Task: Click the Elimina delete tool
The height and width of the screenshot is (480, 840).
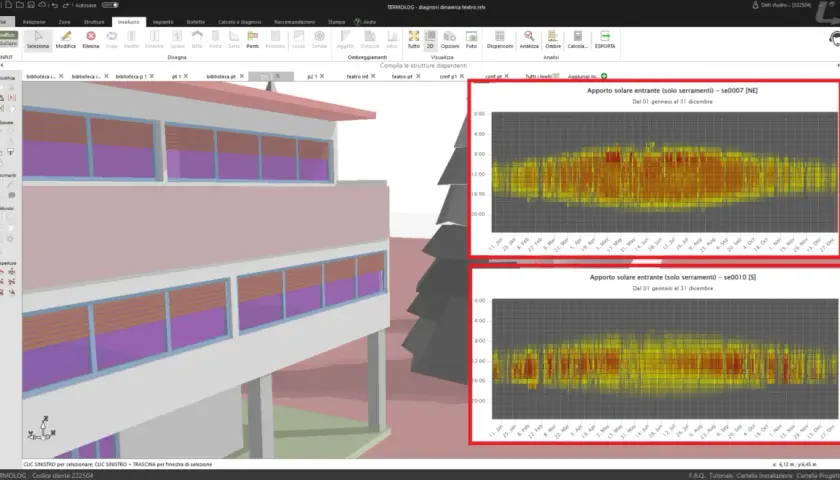Action: pyautogui.click(x=91, y=40)
